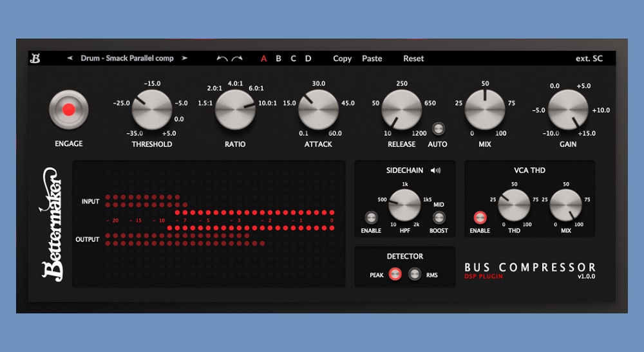Click the THRESHOLD knob
The image size is (644, 352).
click(x=151, y=109)
